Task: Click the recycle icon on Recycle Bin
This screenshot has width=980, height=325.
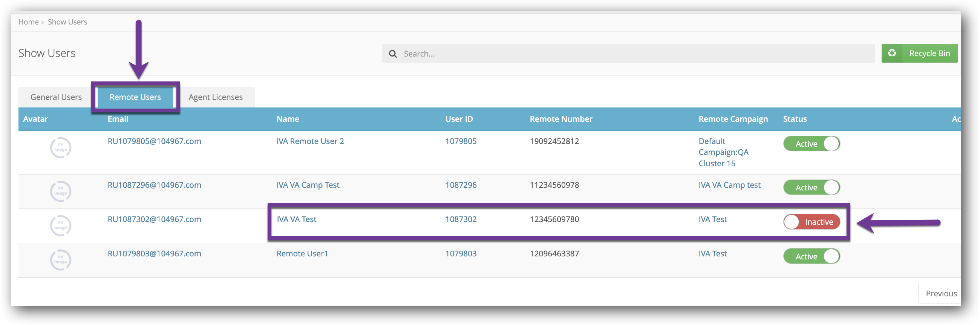Action: (x=892, y=53)
